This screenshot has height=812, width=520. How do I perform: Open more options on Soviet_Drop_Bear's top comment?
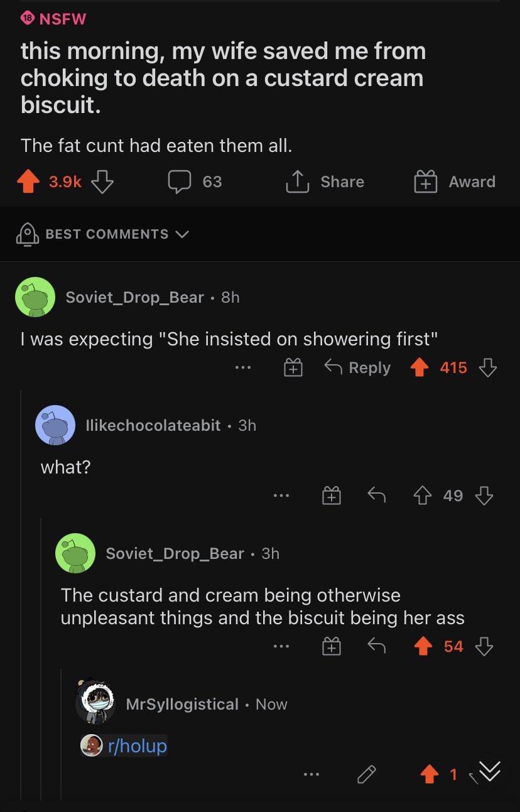click(x=243, y=368)
